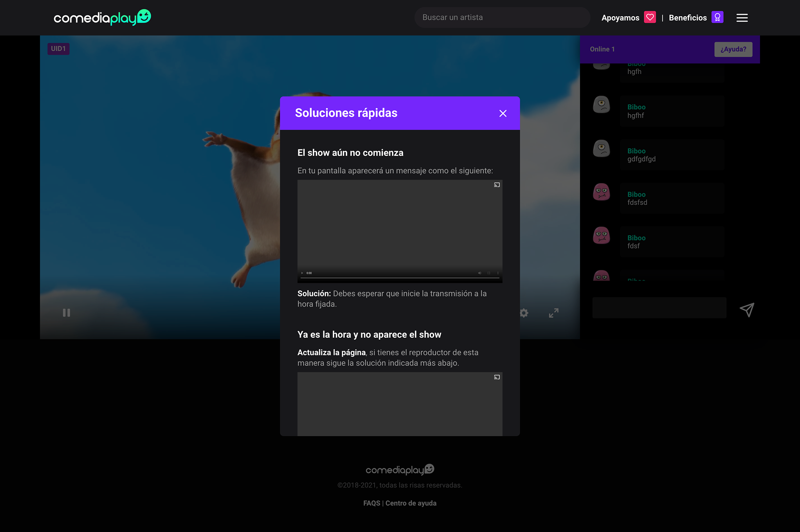Click the Soluciones rápidas dialog title
The width and height of the screenshot is (800, 532).
tap(346, 113)
